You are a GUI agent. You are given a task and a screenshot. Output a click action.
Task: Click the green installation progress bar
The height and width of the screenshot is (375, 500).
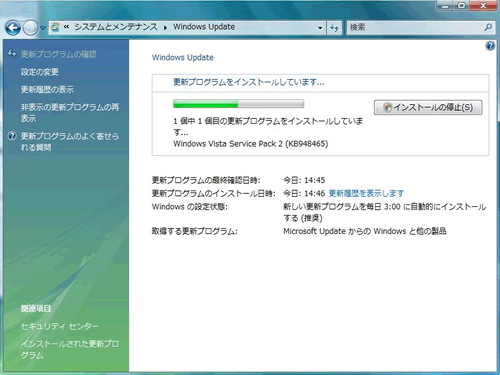coord(238,104)
